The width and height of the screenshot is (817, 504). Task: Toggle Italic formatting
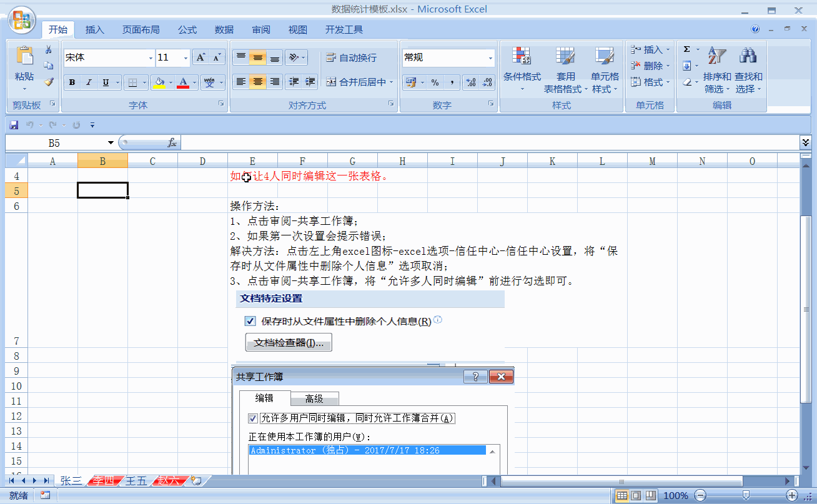(x=89, y=82)
